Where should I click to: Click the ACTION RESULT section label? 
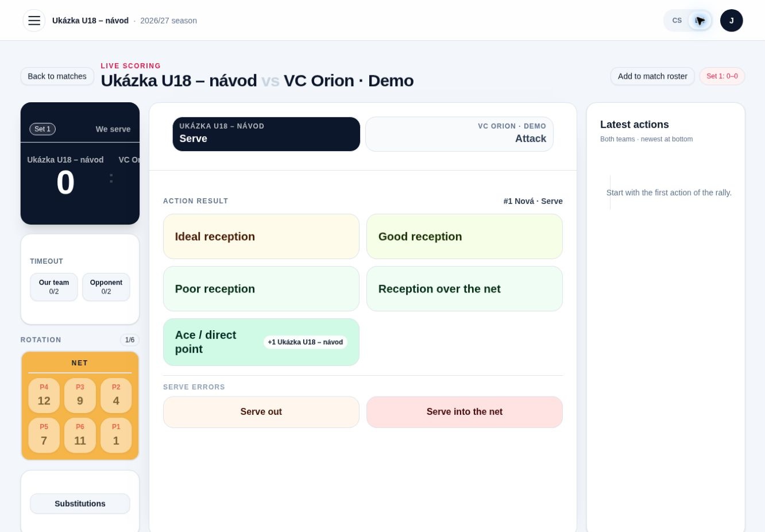[x=196, y=201]
